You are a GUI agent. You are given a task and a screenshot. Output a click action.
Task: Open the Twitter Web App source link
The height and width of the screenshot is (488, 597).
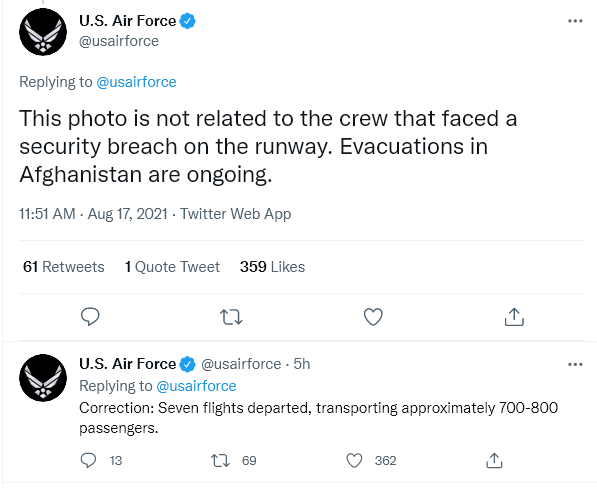click(236, 214)
